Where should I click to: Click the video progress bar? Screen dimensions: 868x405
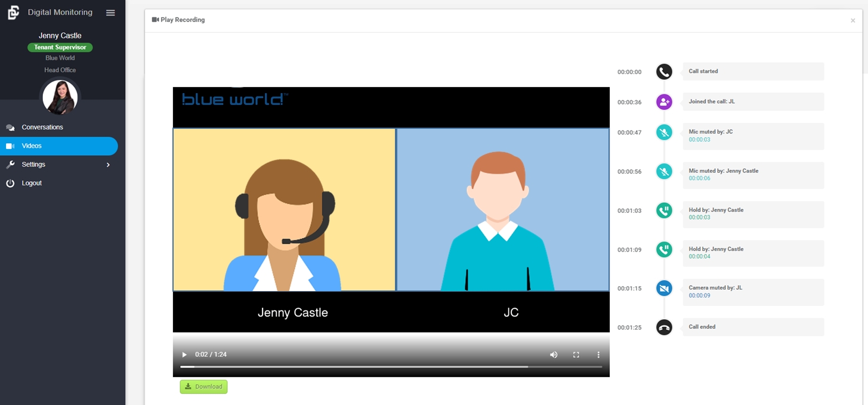[x=391, y=366]
